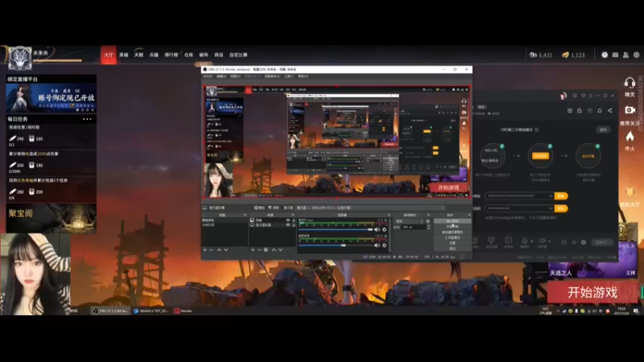644x362 pixels.
Task: Click the 推荐关注 camera icon
Action: pos(630,110)
